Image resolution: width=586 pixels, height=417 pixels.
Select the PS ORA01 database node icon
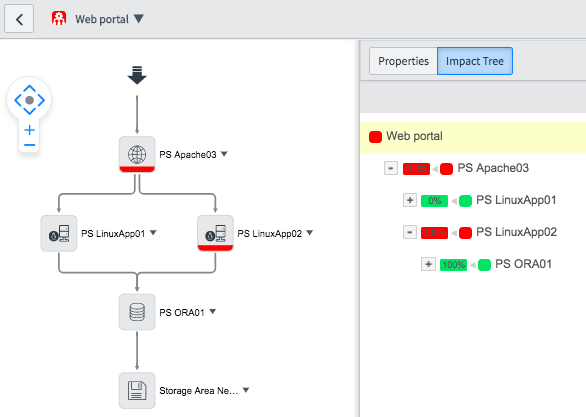click(x=137, y=312)
